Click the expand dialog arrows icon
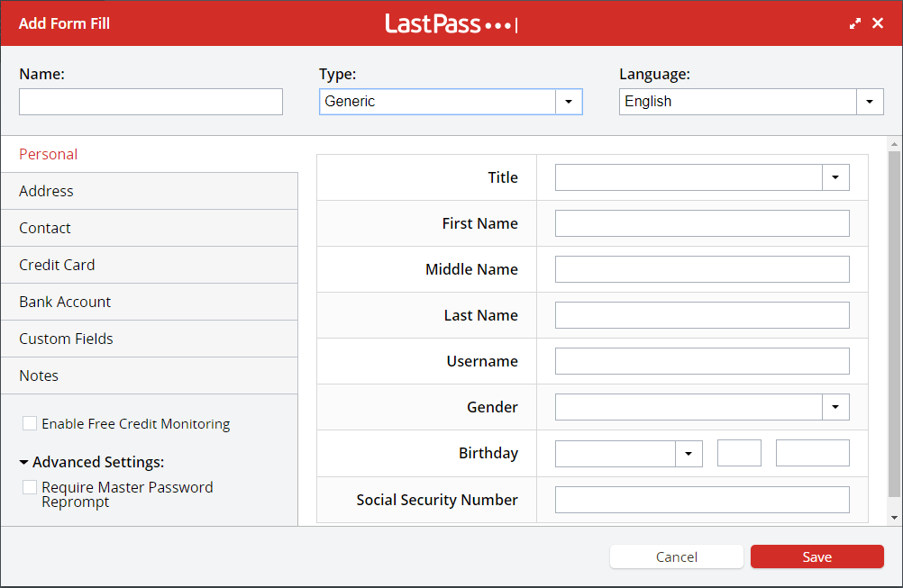 click(x=855, y=23)
